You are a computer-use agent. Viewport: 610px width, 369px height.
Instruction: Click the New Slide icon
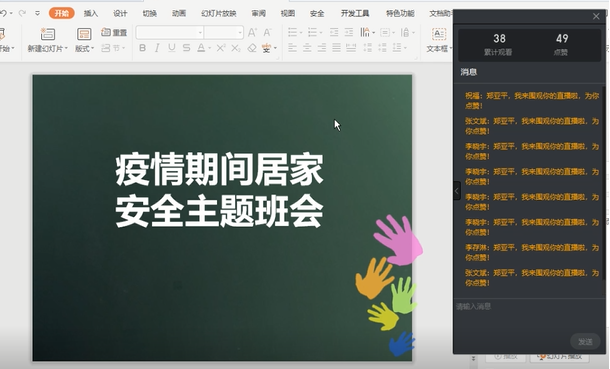47,34
